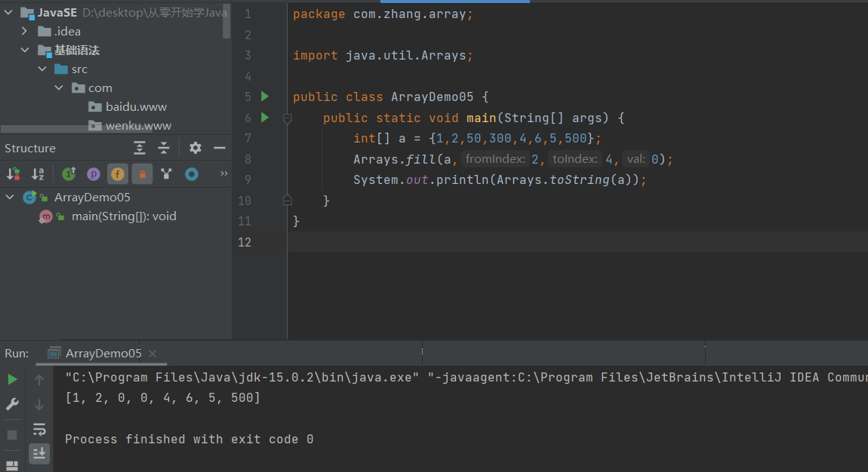Select baidu.www package
Screen dimensions: 868x472
136,106
